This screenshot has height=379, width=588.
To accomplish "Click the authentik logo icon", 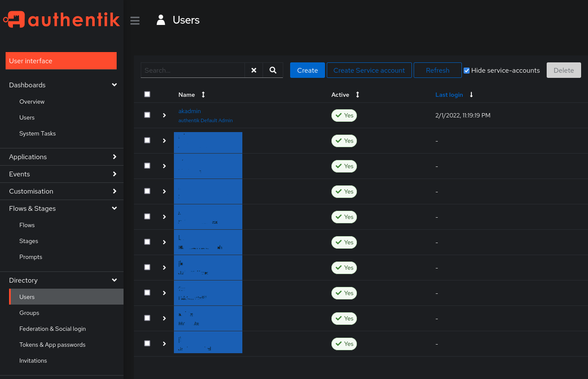I will [x=14, y=20].
